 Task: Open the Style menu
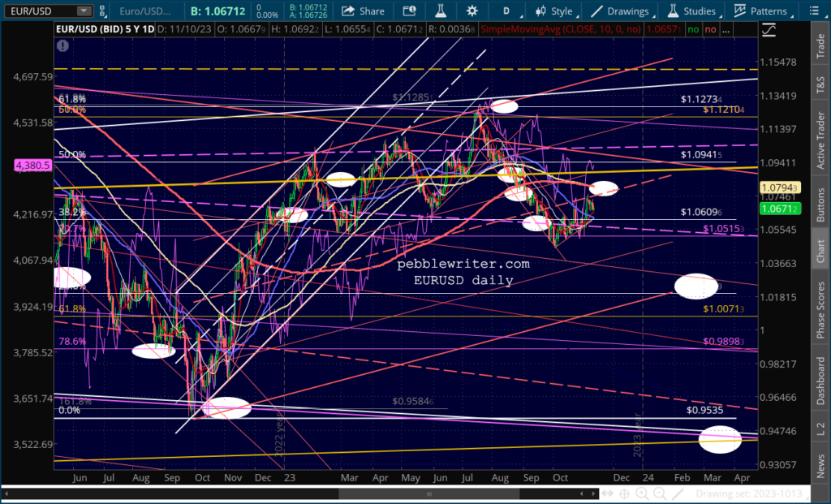(554, 11)
